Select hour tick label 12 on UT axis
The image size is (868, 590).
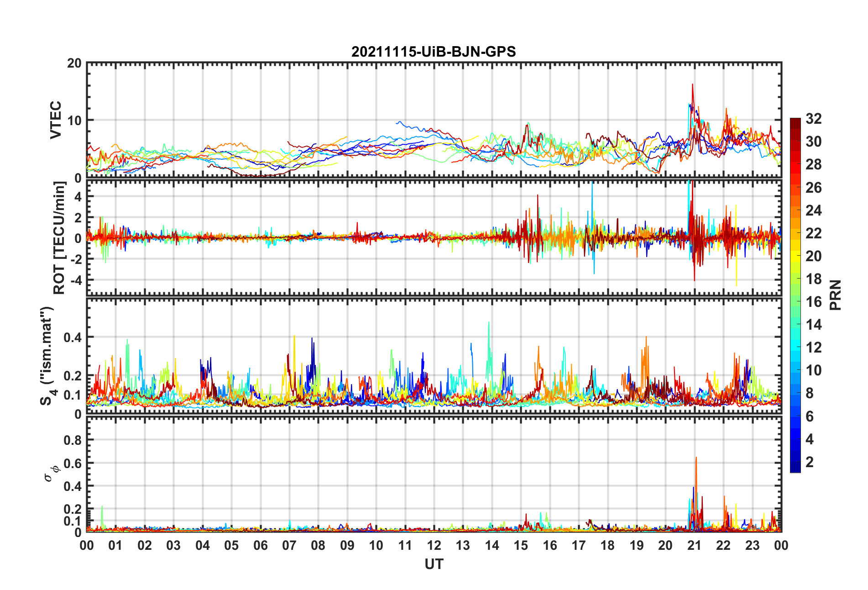(x=434, y=545)
